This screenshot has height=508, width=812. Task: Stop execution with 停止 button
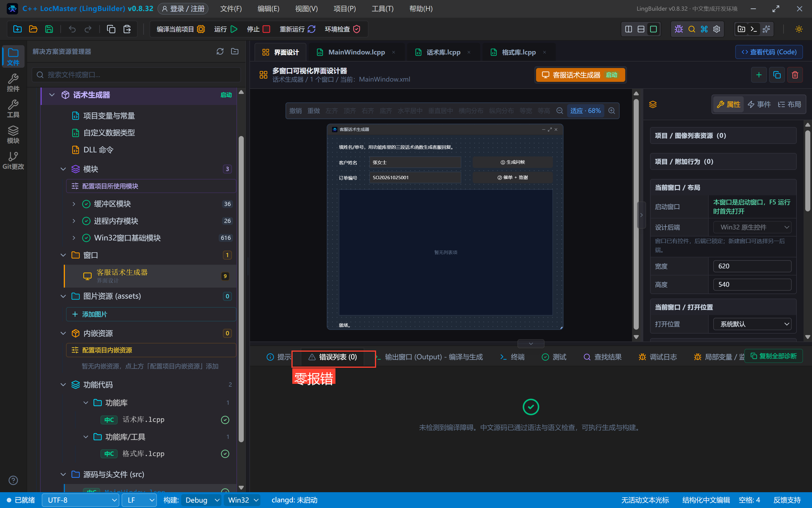pyautogui.click(x=258, y=29)
